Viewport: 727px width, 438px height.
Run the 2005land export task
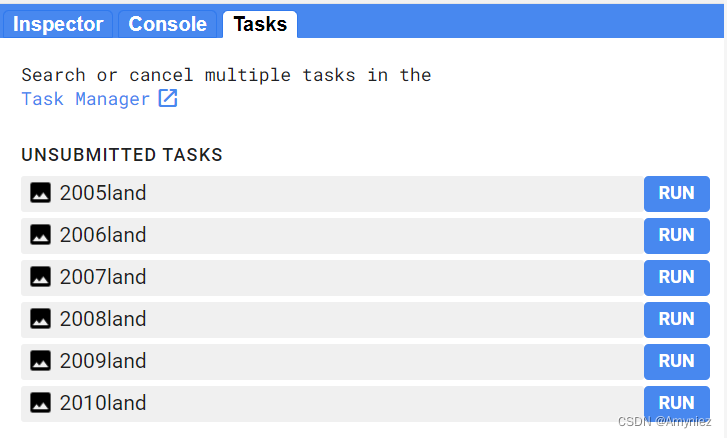pyautogui.click(x=676, y=193)
